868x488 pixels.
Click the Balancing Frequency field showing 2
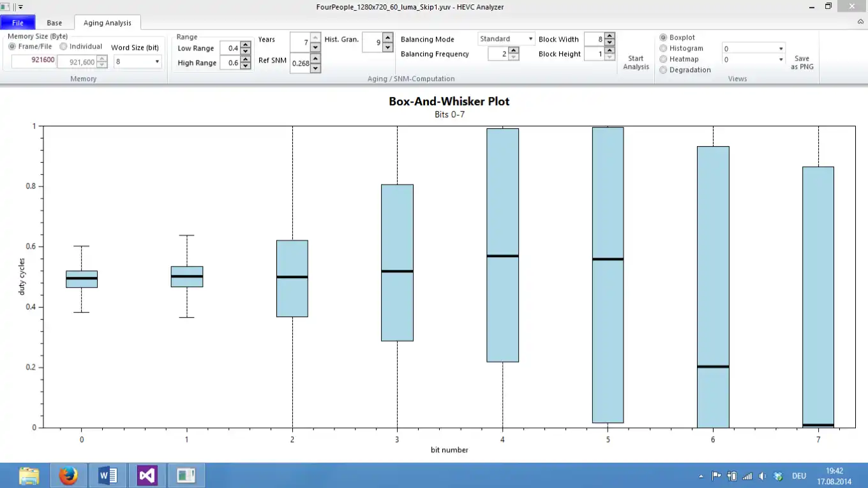click(498, 54)
